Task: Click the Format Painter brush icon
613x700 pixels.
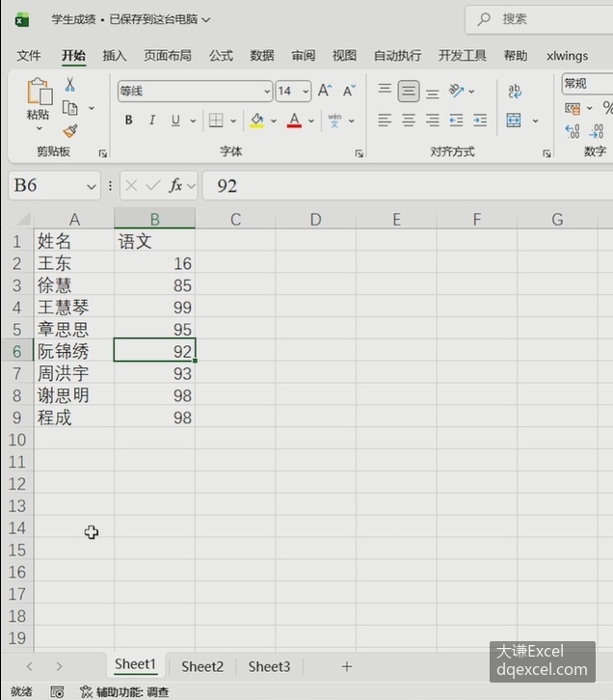Action: (70, 131)
